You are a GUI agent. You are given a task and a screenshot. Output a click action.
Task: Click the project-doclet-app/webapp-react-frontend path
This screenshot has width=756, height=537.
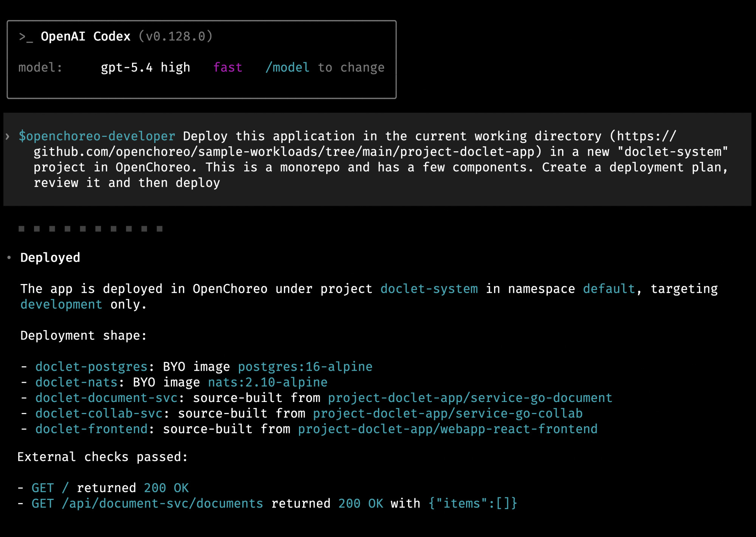[x=448, y=429]
